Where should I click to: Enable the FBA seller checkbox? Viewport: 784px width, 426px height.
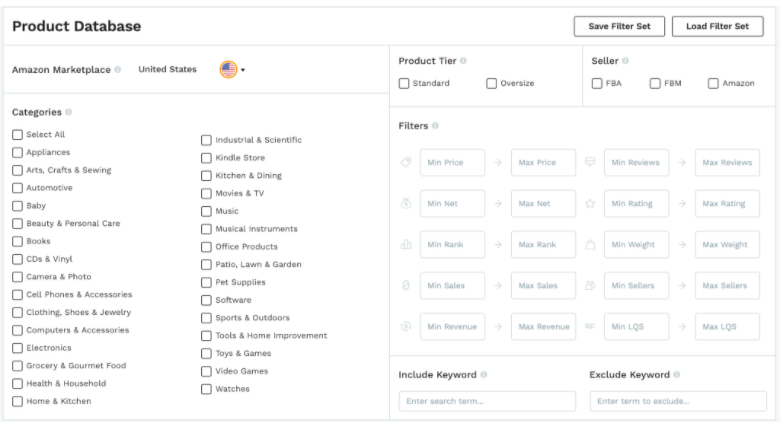pyautogui.click(x=597, y=84)
